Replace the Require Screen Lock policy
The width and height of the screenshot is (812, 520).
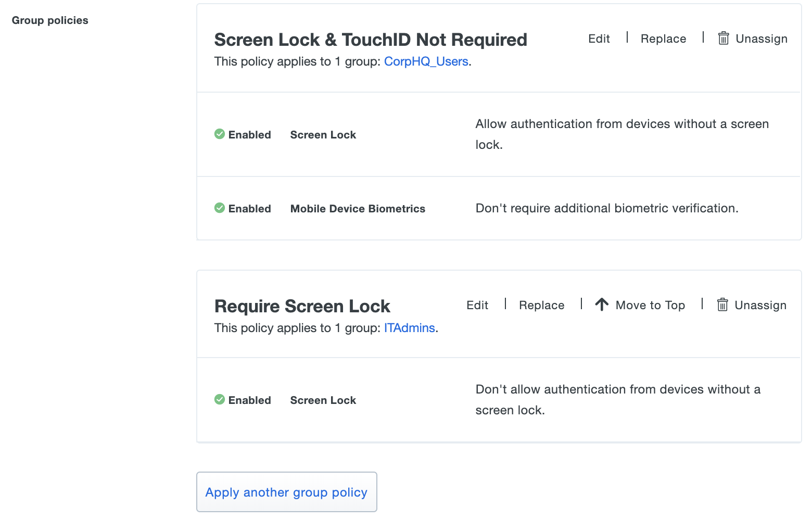click(541, 306)
